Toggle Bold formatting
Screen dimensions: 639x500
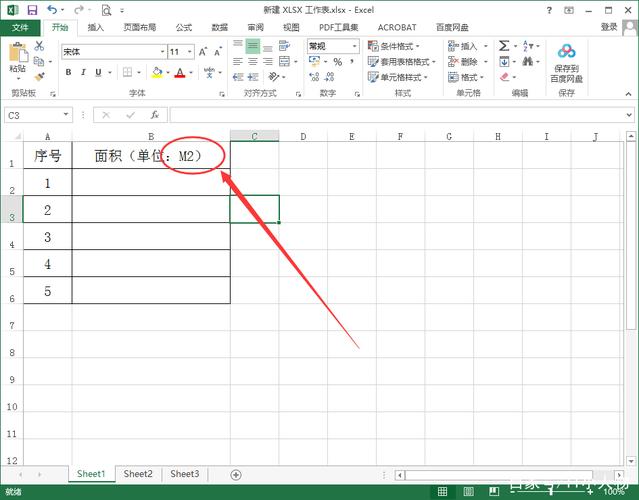coord(68,72)
